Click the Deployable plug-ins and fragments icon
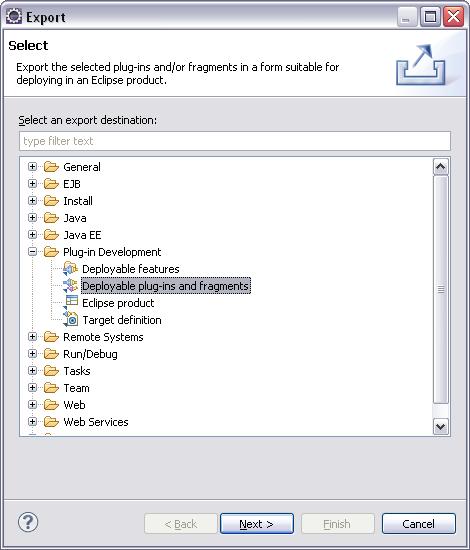470x550 pixels. coord(70,286)
